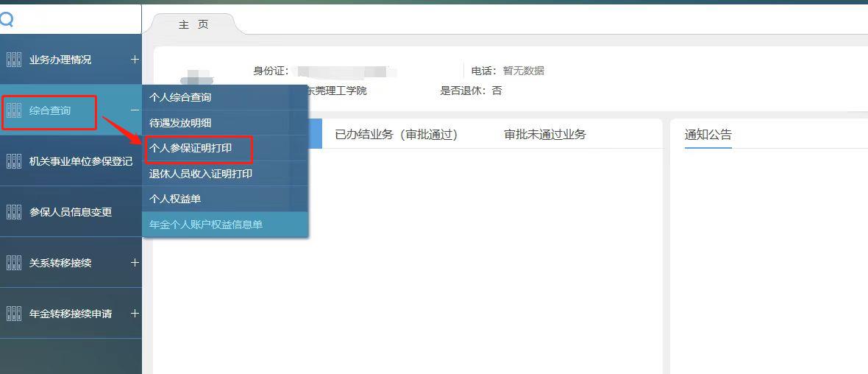Expand 年金转移接续申请 with the plus sign
The image size is (868, 374).
point(135,314)
